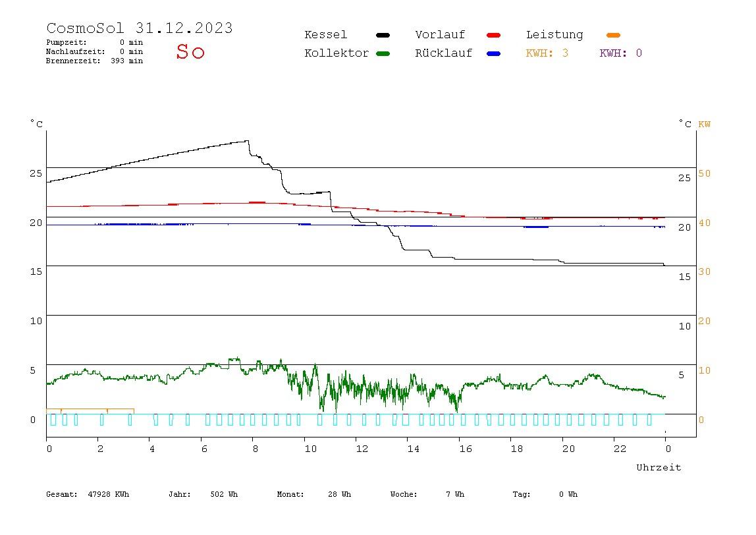The height and width of the screenshot is (535, 756).
Task: Click the "0 Wh" daily value
Action: (568, 494)
